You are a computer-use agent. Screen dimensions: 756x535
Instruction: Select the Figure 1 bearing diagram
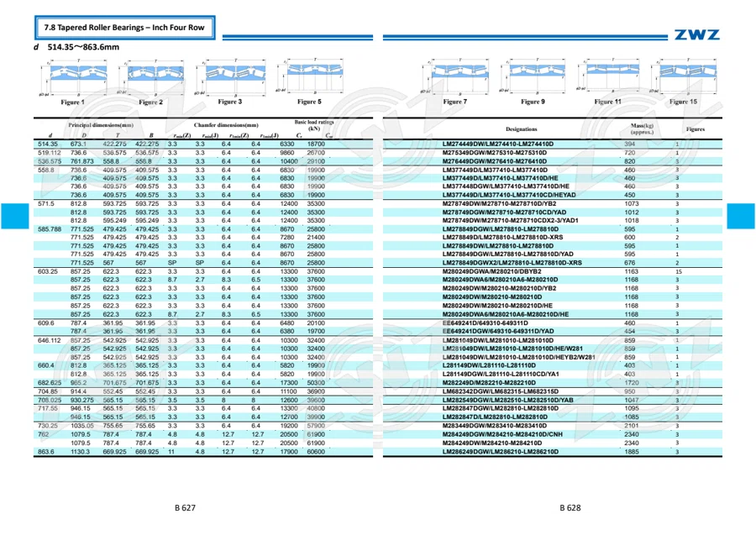[73, 77]
